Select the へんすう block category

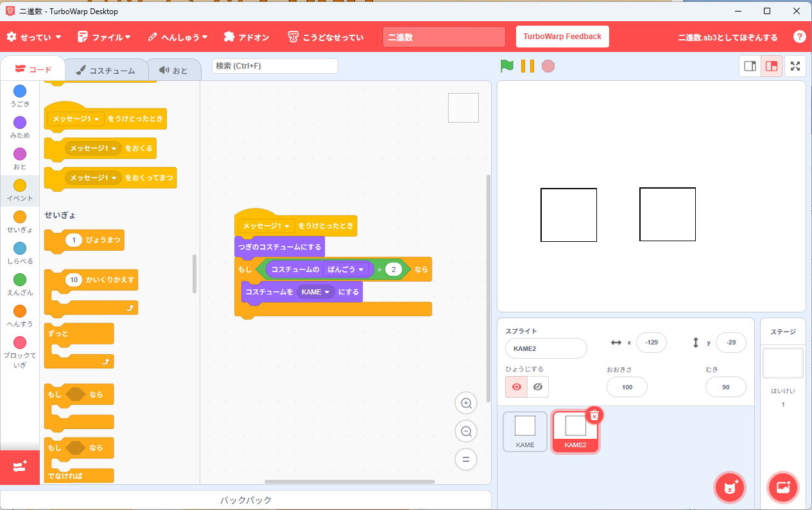20,316
